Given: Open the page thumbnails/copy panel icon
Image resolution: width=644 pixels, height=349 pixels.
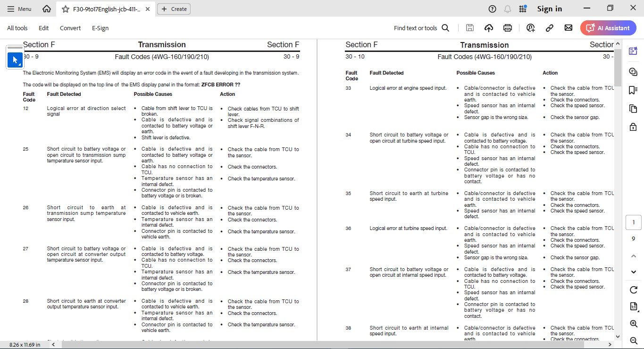Looking at the screenshot, I should click(633, 109).
